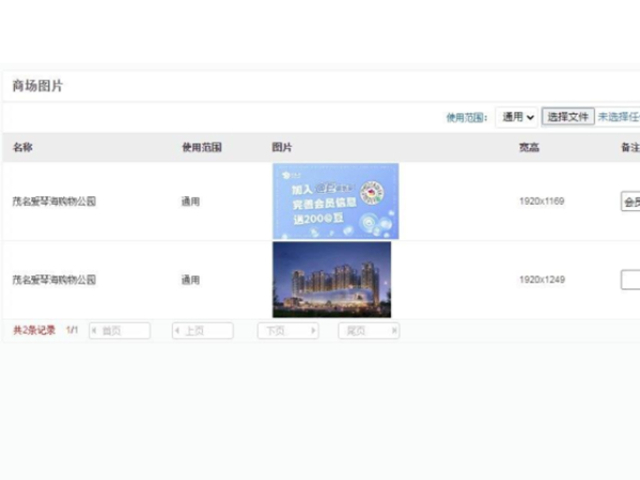This screenshot has height=480, width=640.
Task: Open the 使用范围 通用 dropdown
Action: [517, 117]
